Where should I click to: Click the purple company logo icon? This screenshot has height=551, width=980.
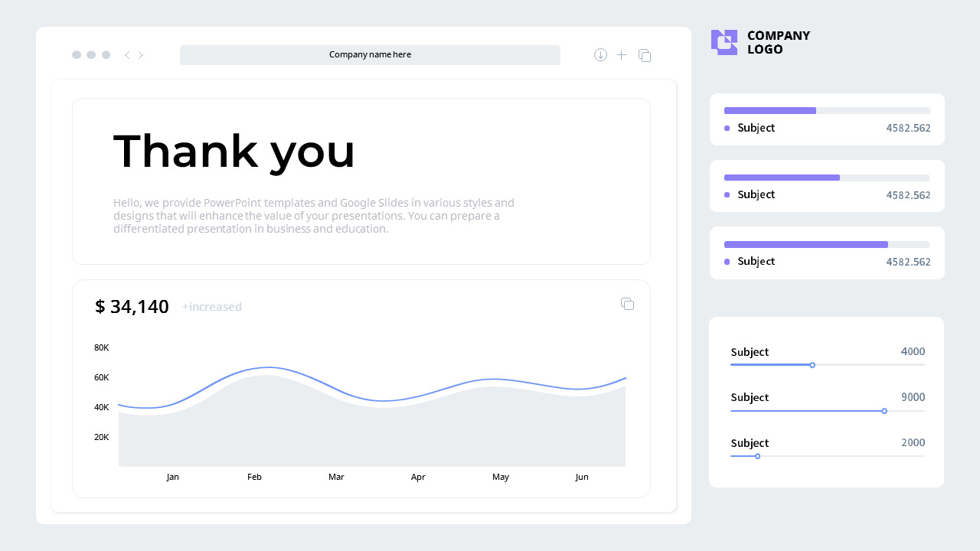[x=724, y=42]
